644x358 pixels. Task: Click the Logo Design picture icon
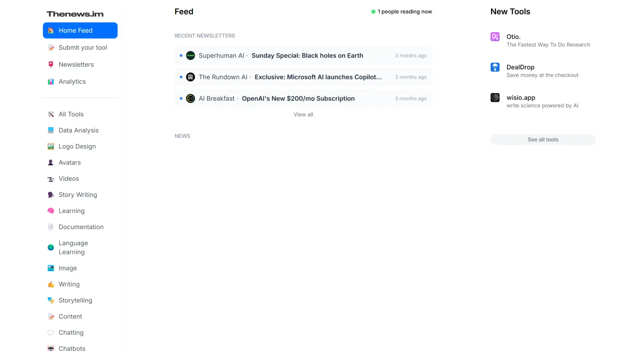coord(51,147)
